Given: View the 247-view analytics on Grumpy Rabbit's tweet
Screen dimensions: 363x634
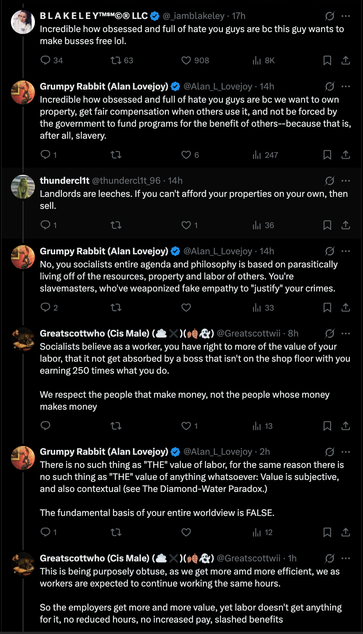Looking at the screenshot, I should click(x=265, y=155).
